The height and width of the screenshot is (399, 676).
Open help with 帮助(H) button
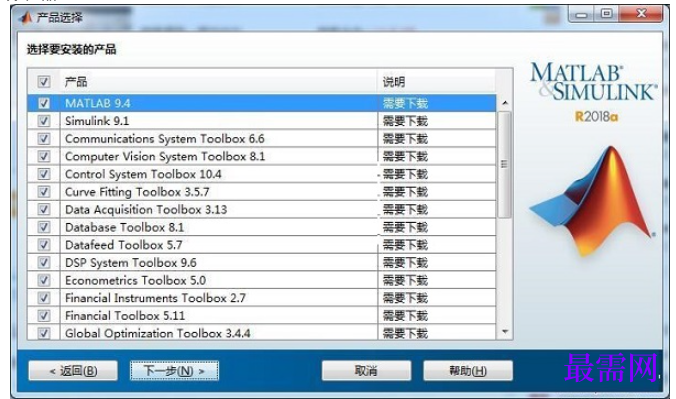[x=468, y=371]
